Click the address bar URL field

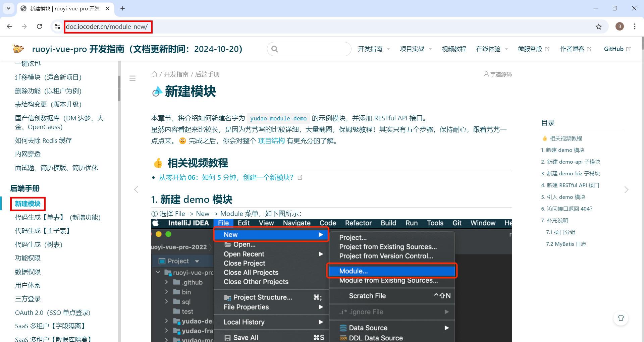click(329, 26)
